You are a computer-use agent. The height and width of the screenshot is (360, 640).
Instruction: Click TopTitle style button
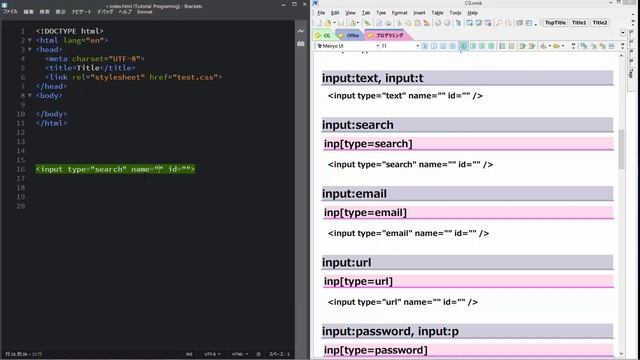click(x=556, y=23)
